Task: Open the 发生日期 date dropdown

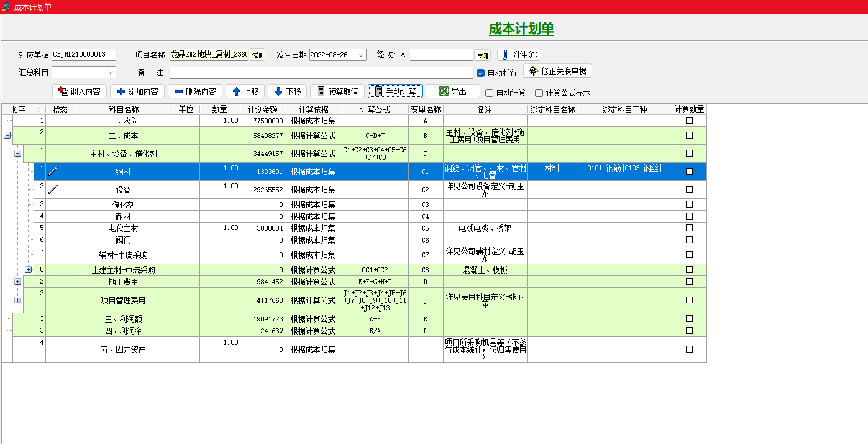Action: [x=361, y=55]
